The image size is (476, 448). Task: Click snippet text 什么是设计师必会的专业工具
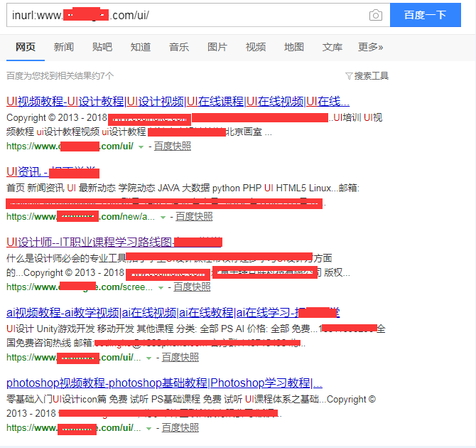(x=66, y=258)
